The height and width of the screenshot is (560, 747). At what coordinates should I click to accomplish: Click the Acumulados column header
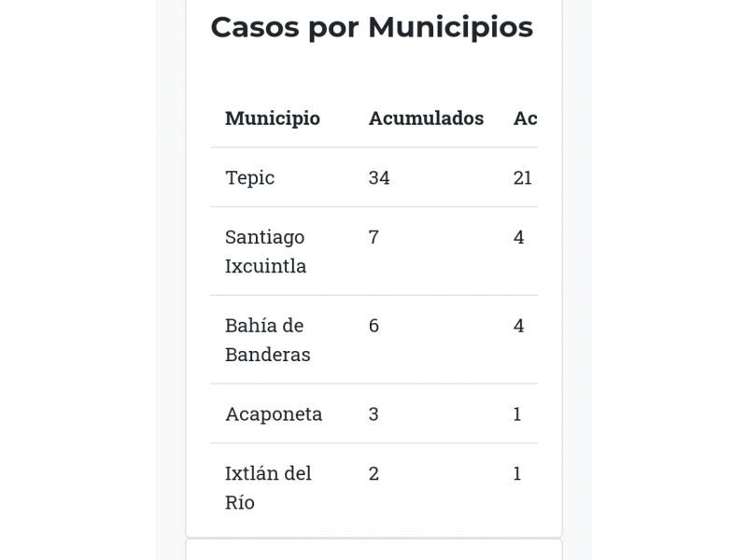[426, 119]
